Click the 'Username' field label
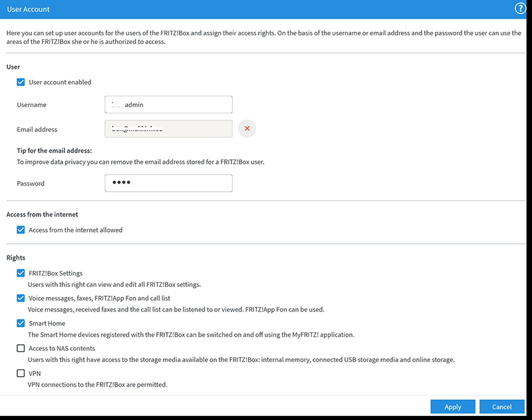 coord(31,105)
